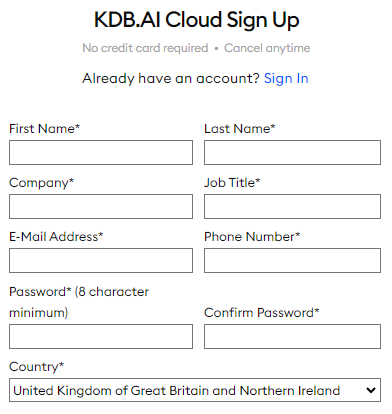Click the First Name* label text
Image resolution: width=392 pixels, height=414 pixels.
[45, 129]
